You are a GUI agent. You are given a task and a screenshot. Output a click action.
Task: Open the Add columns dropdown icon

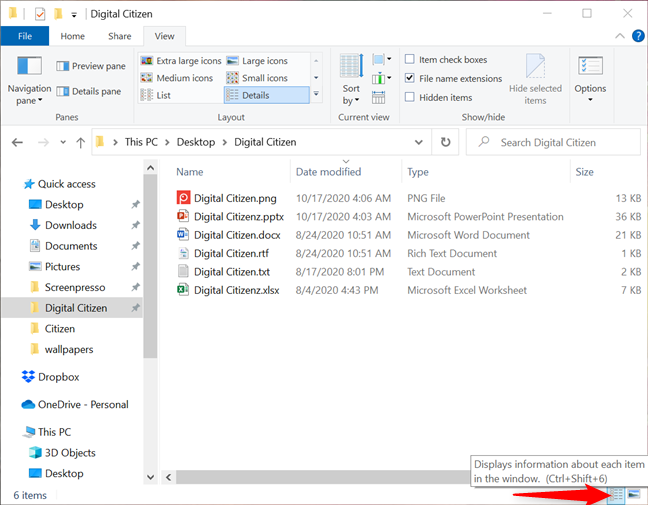381,78
